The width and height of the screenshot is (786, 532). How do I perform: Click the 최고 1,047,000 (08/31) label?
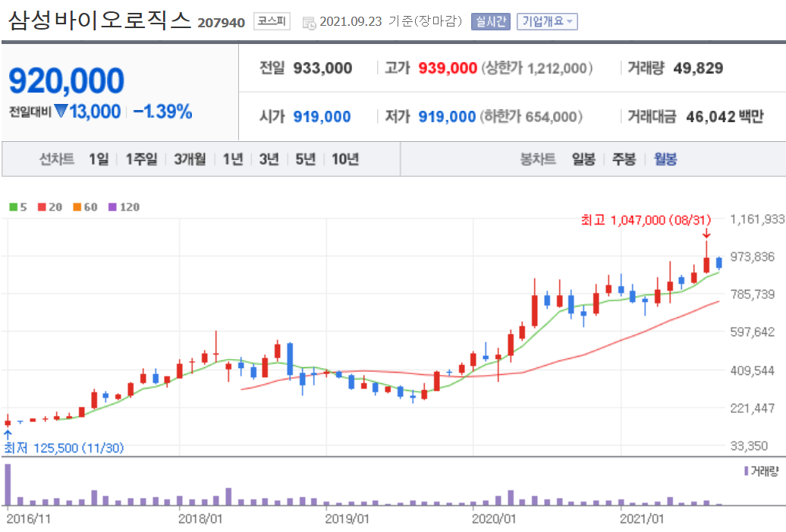[x=646, y=220]
